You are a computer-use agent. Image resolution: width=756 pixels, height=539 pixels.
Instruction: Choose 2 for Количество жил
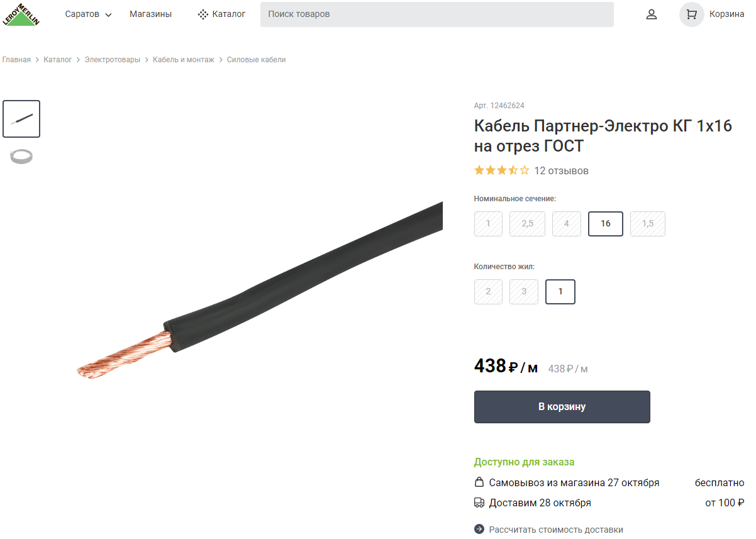point(488,292)
